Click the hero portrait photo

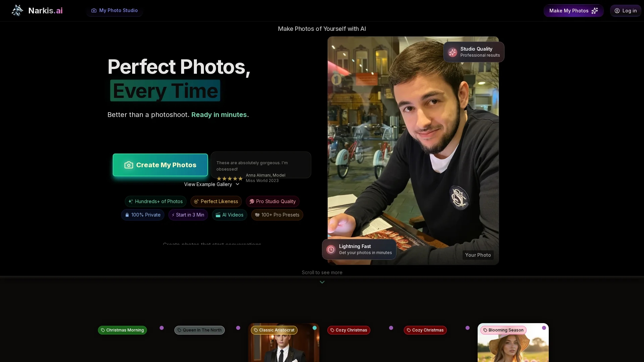pyautogui.click(x=413, y=151)
